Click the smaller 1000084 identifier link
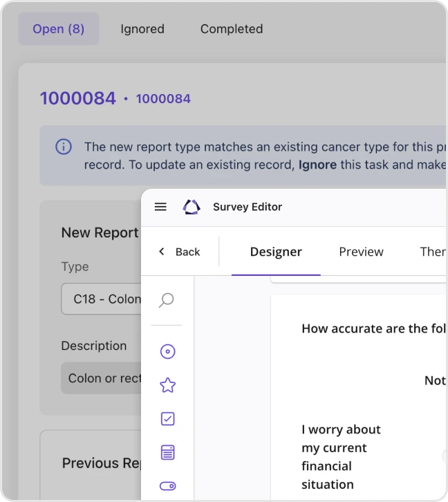The image size is (448, 502). click(x=163, y=99)
